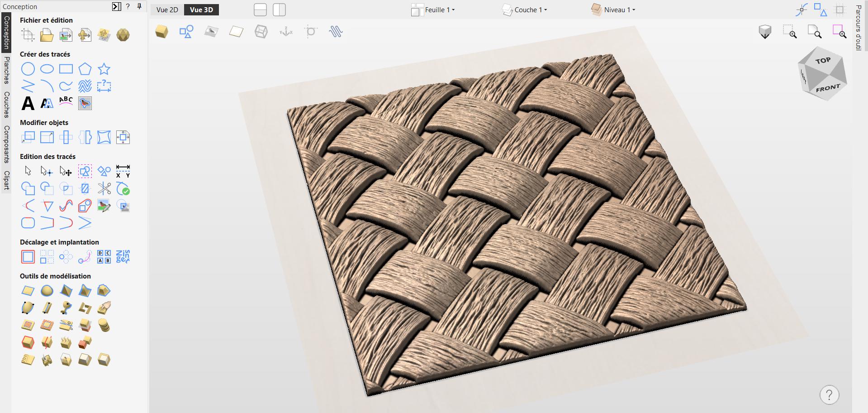
Task: Open the text on curve ABC tool
Action: pyautogui.click(x=66, y=101)
